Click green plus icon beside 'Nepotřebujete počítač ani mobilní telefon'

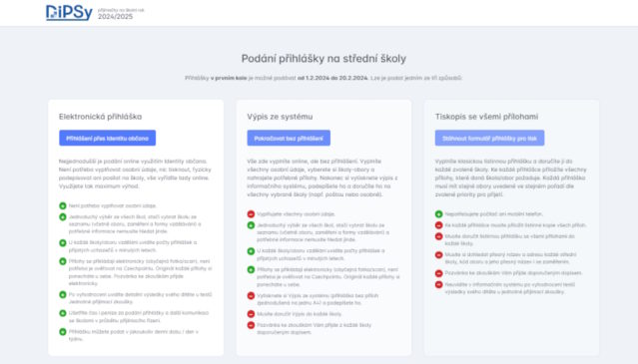coord(438,213)
